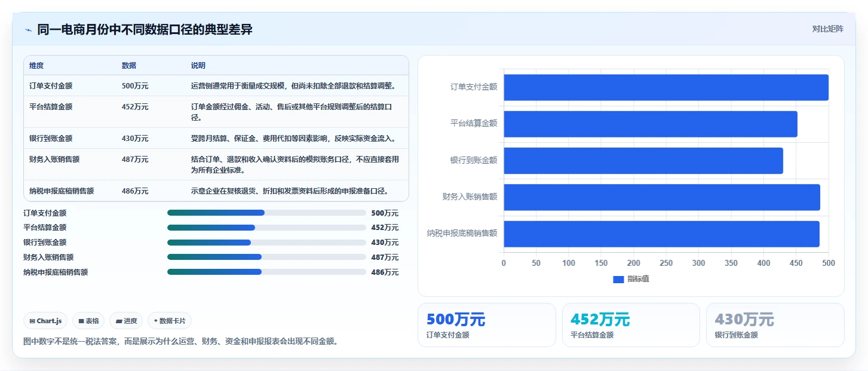Click the 数据 column header
Image resolution: width=868 pixels, height=371 pixels.
tap(129, 66)
